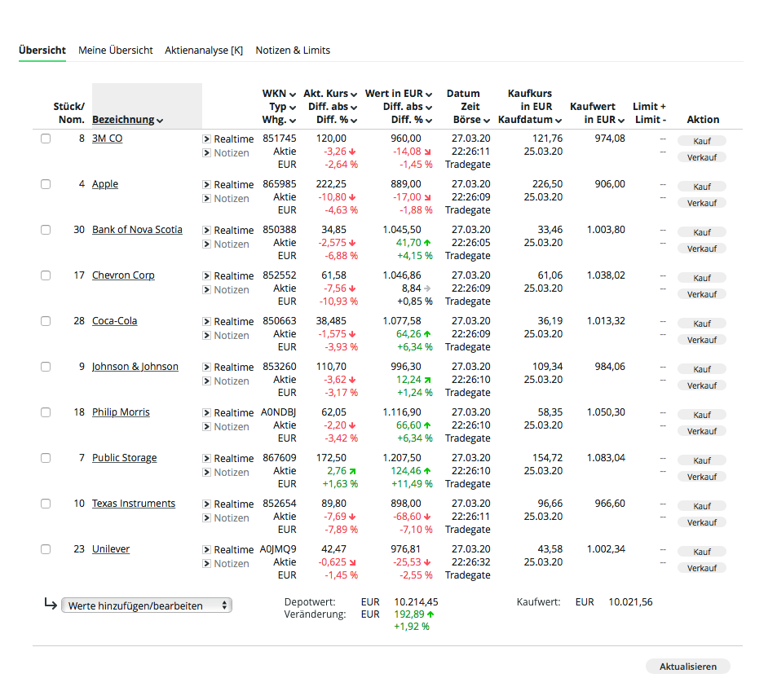Click Kauf button for 3M CO
This screenshot has height=700, width=777.
[x=702, y=141]
